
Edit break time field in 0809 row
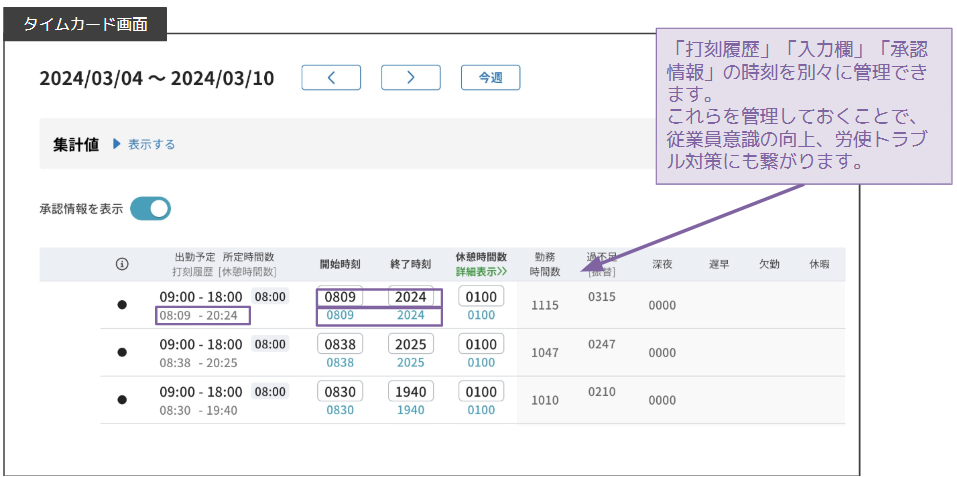click(x=481, y=297)
